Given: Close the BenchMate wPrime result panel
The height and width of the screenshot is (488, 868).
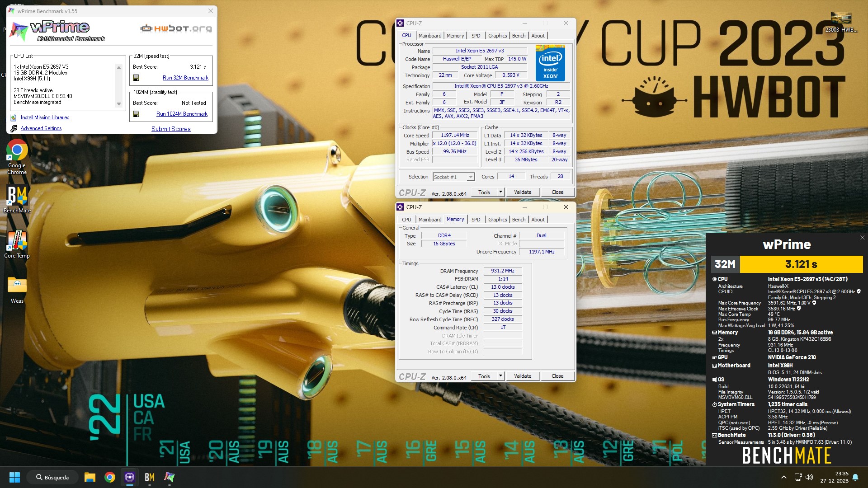Looking at the screenshot, I should click(862, 238).
